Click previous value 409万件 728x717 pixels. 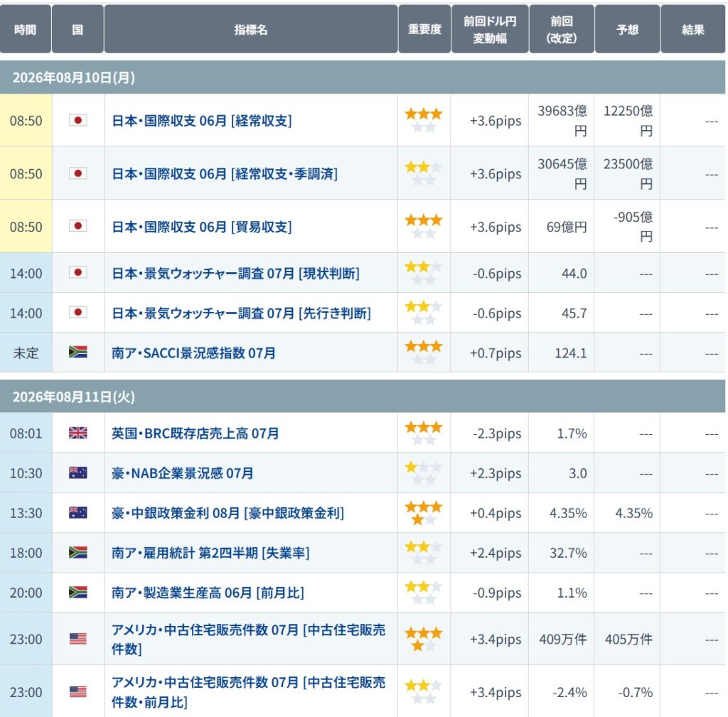(x=563, y=639)
